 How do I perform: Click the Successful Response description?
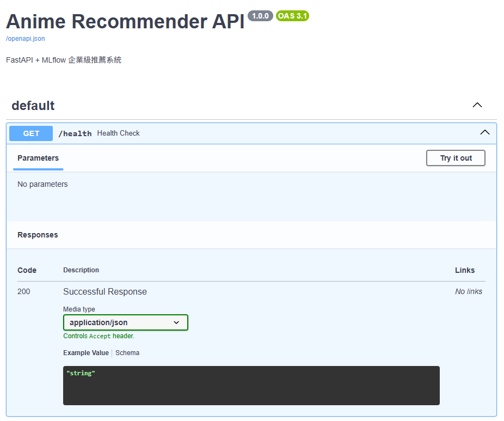click(x=105, y=292)
